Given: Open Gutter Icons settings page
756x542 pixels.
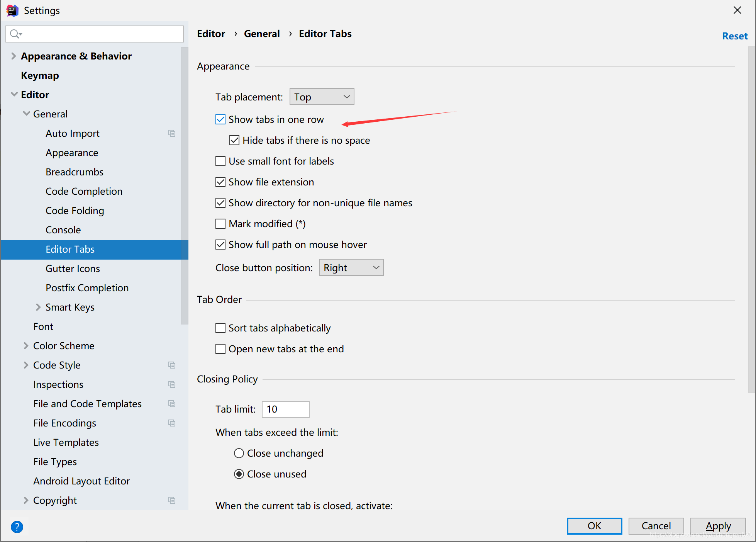Looking at the screenshot, I should pos(73,268).
